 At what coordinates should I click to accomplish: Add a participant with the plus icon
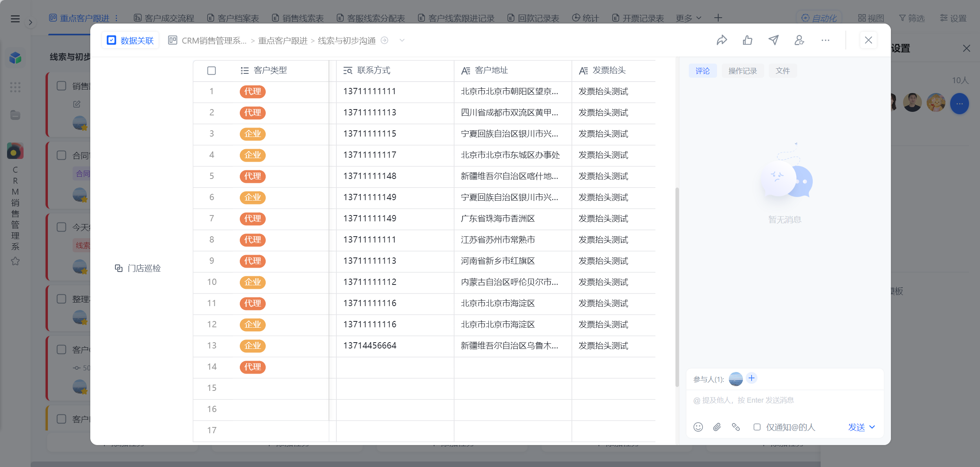pyautogui.click(x=752, y=378)
